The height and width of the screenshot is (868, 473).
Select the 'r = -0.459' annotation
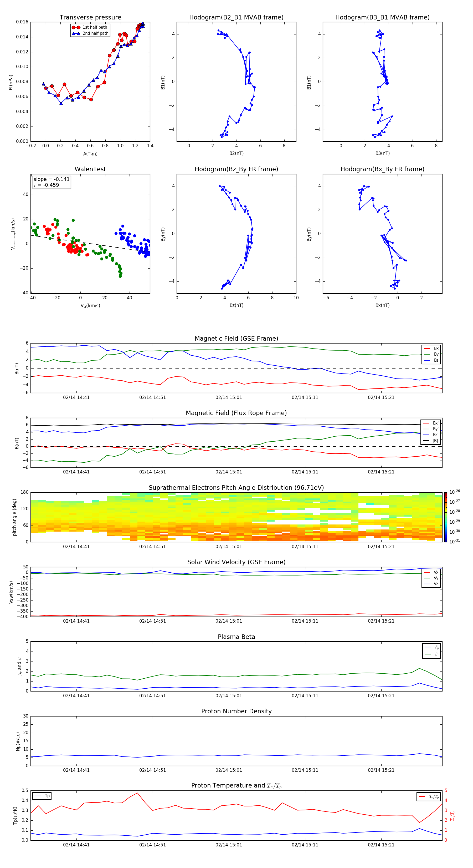point(47,185)
